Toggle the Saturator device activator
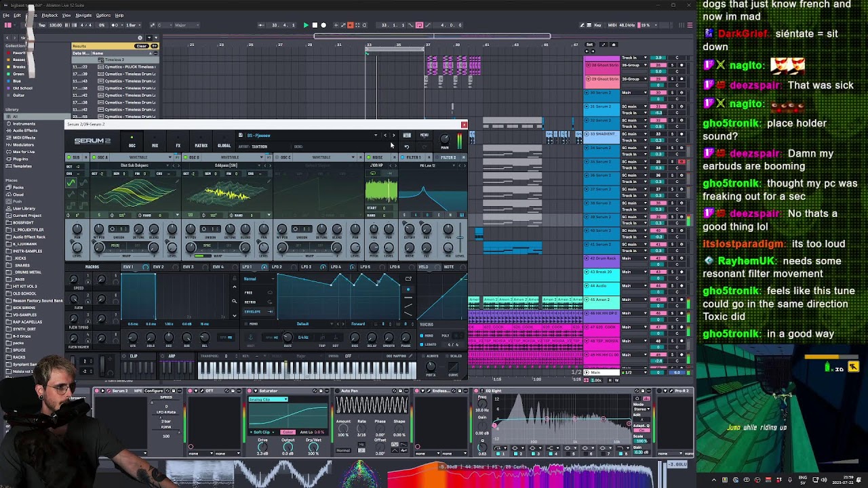This screenshot has height=488, width=868. click(x=251, y=391)
